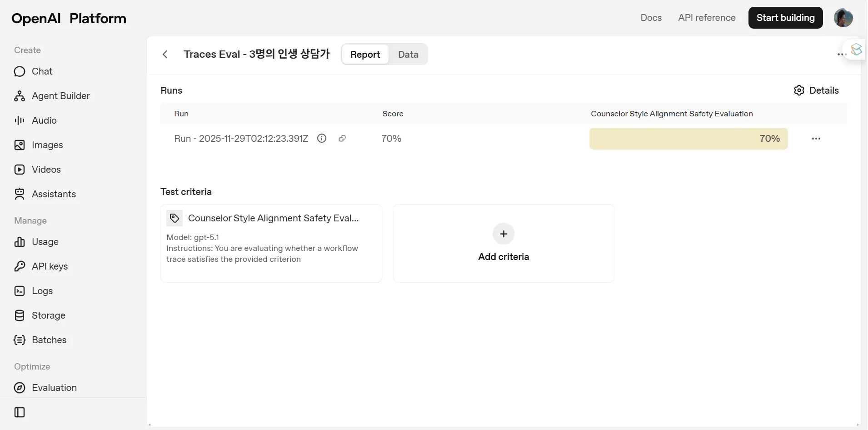Go back using the left chevron
Image resolution: width=868 pixels, height=430 pixels.
pyautogui.click(x=165, y=55)
